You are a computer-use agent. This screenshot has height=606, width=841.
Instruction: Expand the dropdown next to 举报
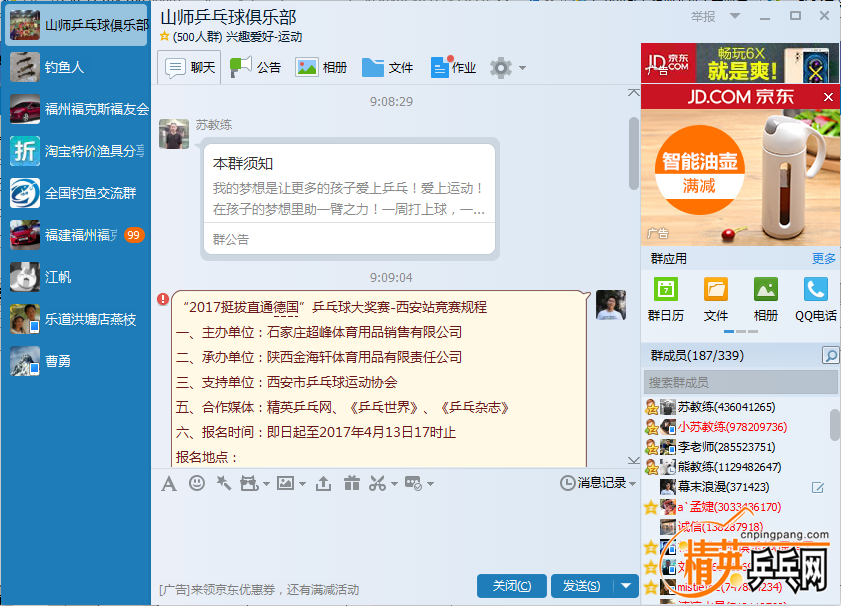735,16
